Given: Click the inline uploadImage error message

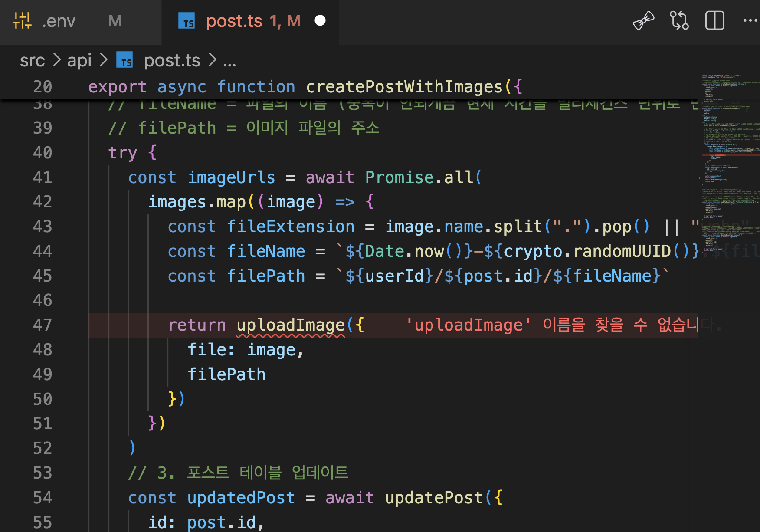Looking at the screenshot, I should click(x=552, y=325).
